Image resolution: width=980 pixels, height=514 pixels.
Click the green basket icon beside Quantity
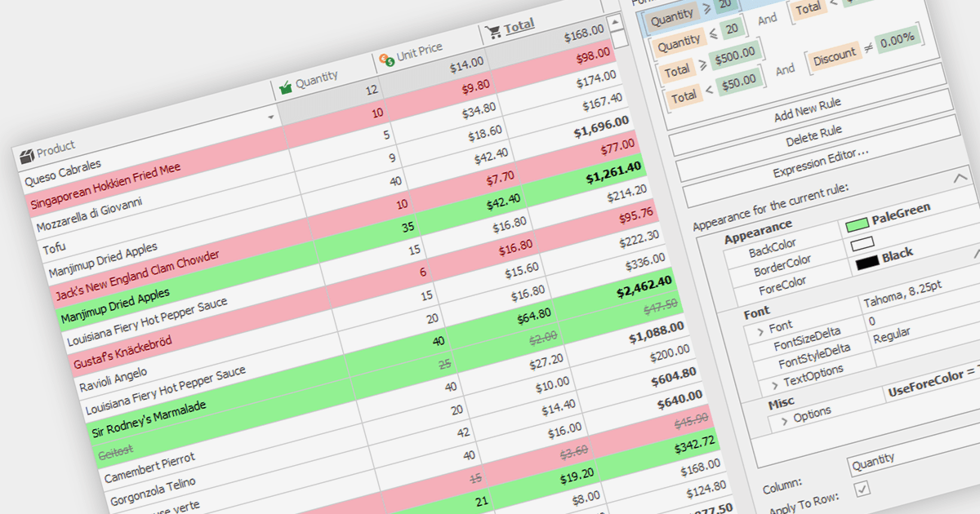286,87
